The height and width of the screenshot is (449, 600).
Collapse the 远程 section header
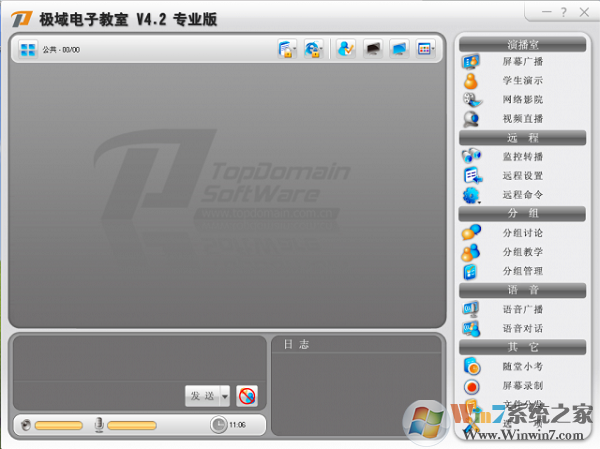coord(522,138)
